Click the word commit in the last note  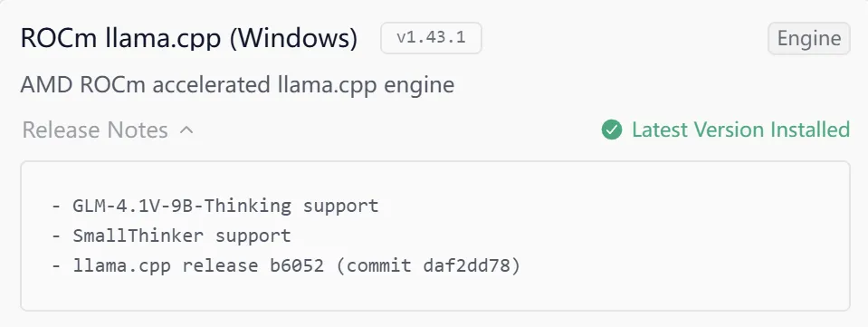tap(378, 266)
